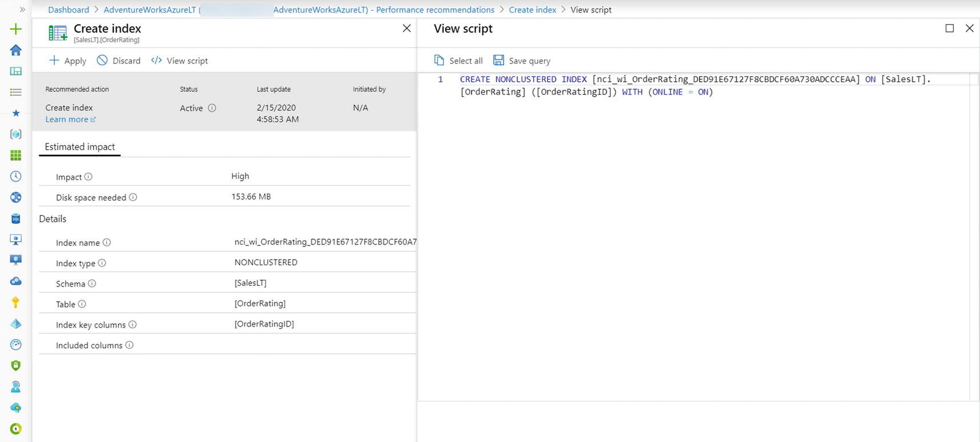Close the View script blade
The width and height of the screenshot is (980, 442).
point(970,28)
